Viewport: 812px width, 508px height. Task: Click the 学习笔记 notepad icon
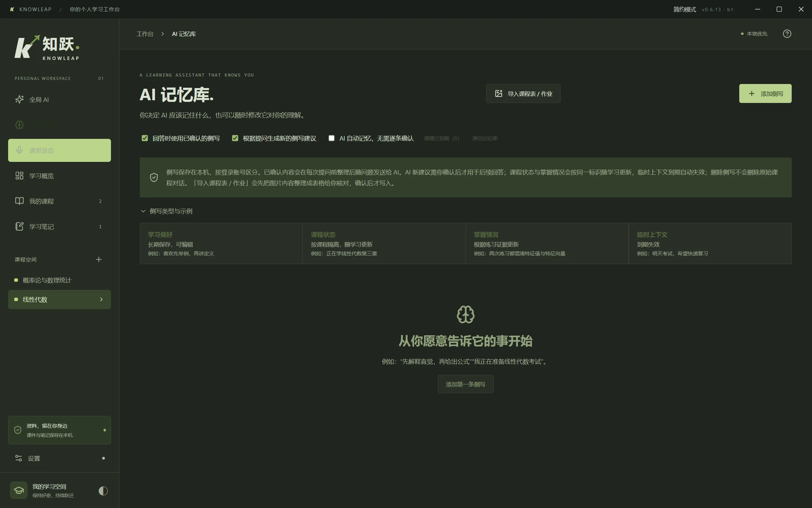coord(19,227)
